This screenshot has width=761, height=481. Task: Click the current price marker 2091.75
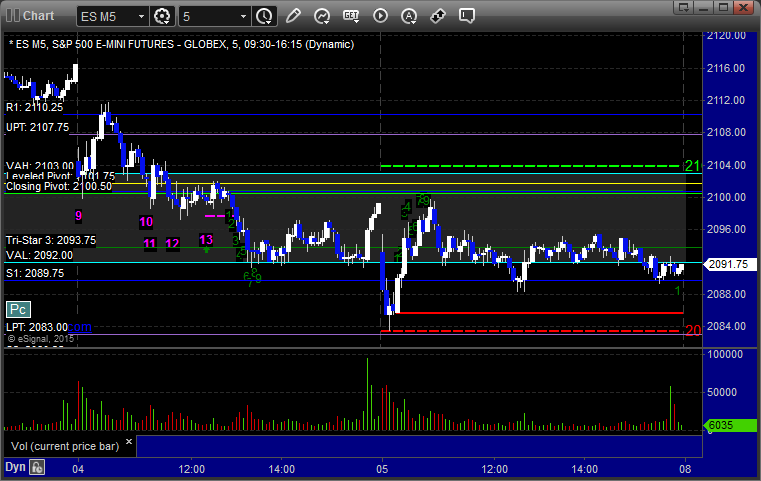click(729, 265)
